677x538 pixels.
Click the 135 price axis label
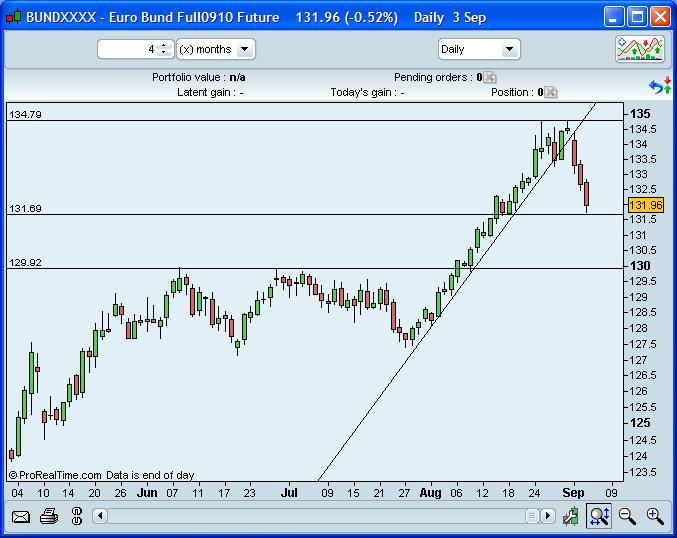tap(640, 114)
